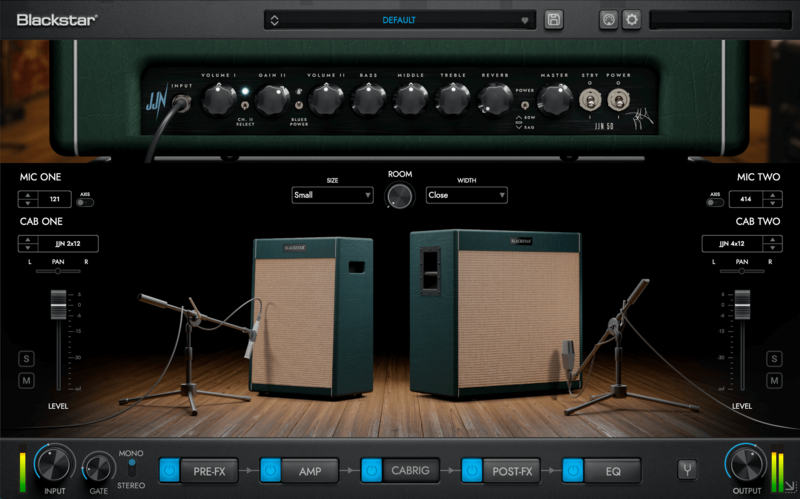Click the VOLUME II amp knob
Screen dimensions: 800x499
(x=326, y=100)
